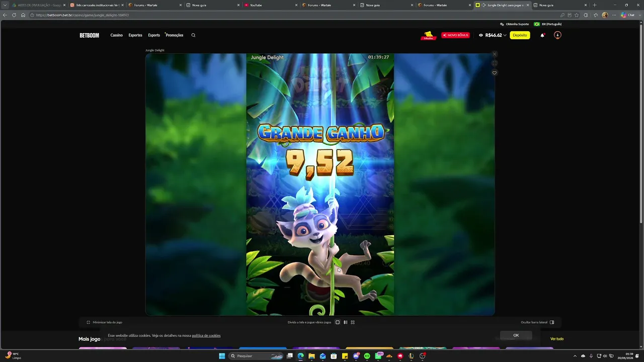
Task: Click the Jungle Delight breadcrumb text
Action: tap(155, 50)
